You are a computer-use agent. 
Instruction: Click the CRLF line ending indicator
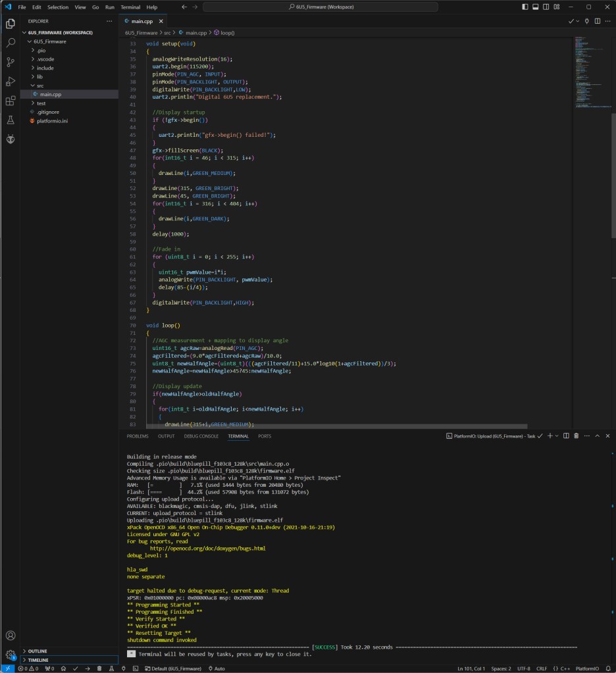point(542,668)
